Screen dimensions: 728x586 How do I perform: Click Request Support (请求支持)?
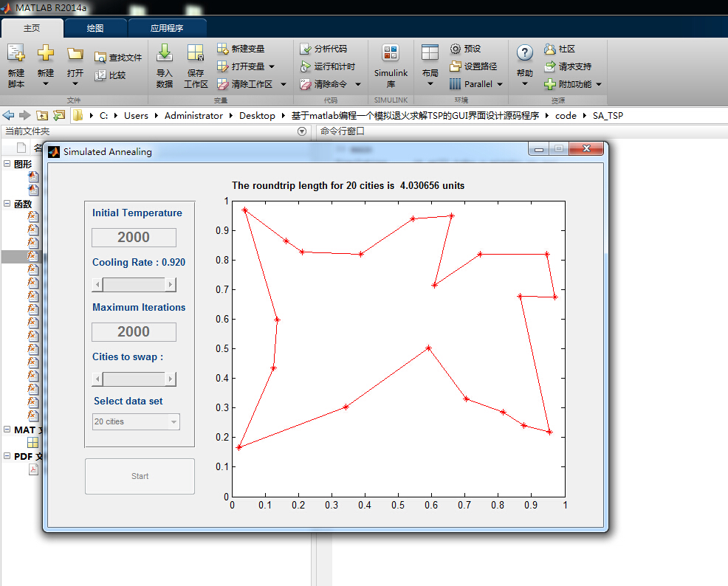pos(567,66)
